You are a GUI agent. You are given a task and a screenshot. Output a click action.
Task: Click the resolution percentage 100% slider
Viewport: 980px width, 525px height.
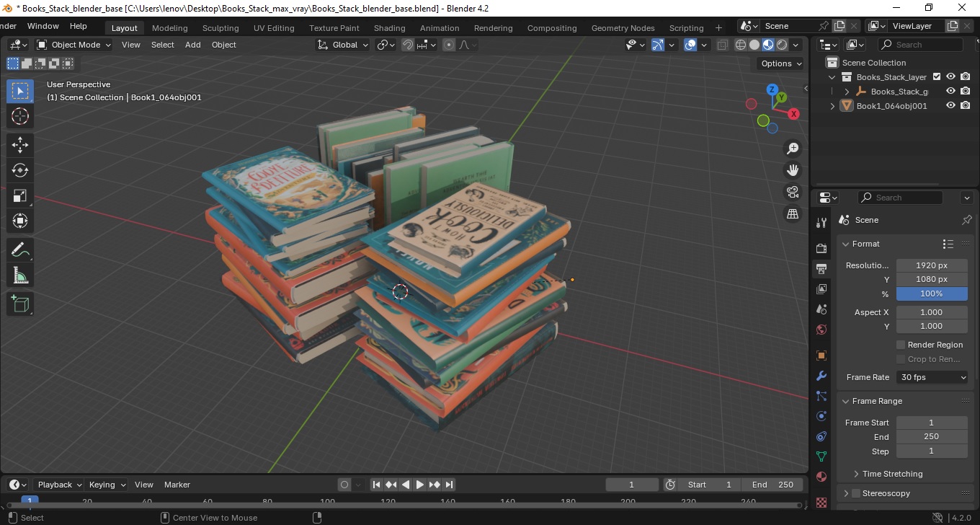[x=932, y=294]
